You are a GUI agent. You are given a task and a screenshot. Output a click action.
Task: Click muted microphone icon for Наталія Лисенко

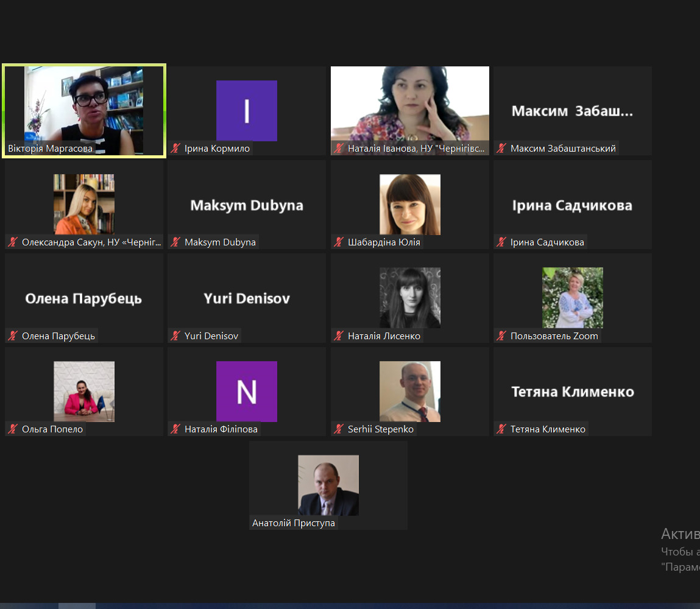(x=339, y=336)
